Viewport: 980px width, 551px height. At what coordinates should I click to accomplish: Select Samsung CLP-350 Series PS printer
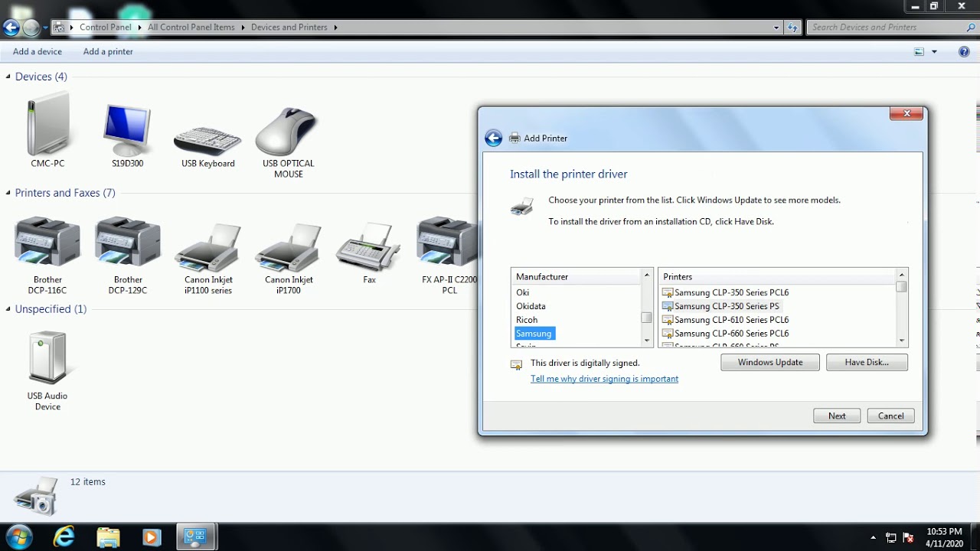pos(721,306)
